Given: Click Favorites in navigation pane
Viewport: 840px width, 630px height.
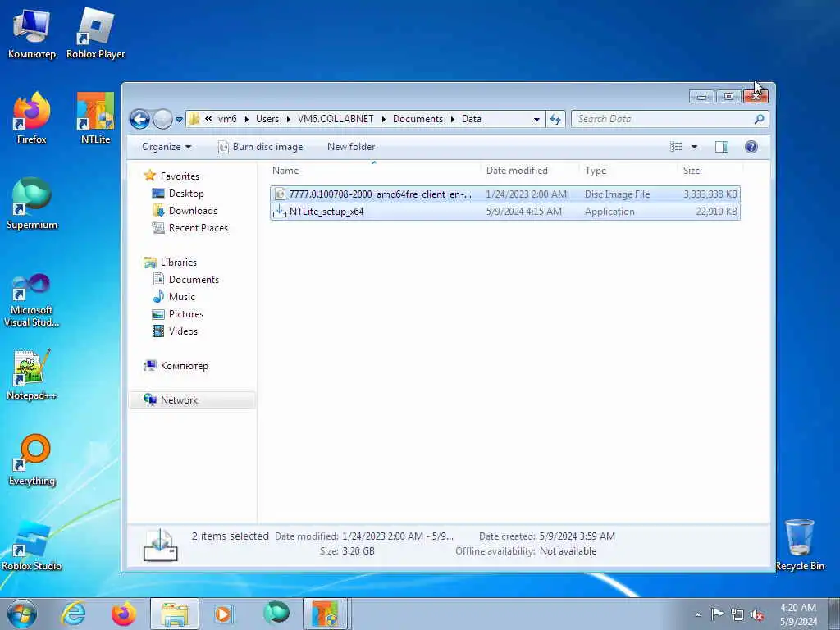Looking at the screenshot, I should [180, 176].
